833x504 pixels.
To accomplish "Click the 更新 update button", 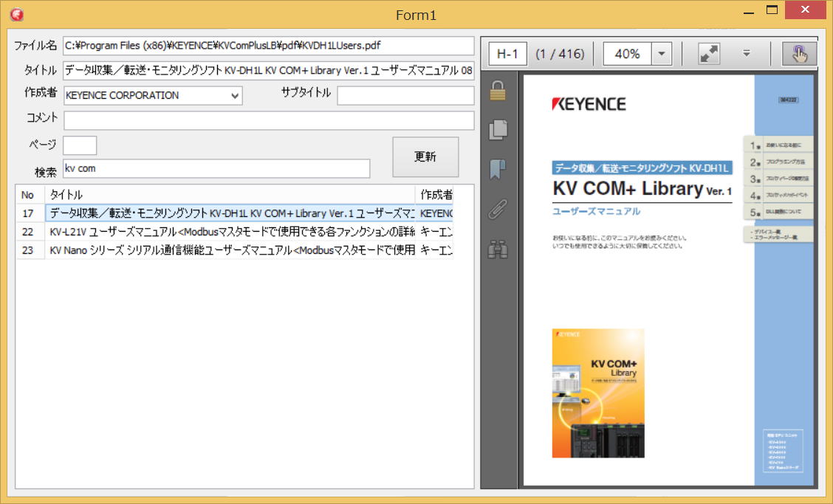I will (x=425, y=156).
